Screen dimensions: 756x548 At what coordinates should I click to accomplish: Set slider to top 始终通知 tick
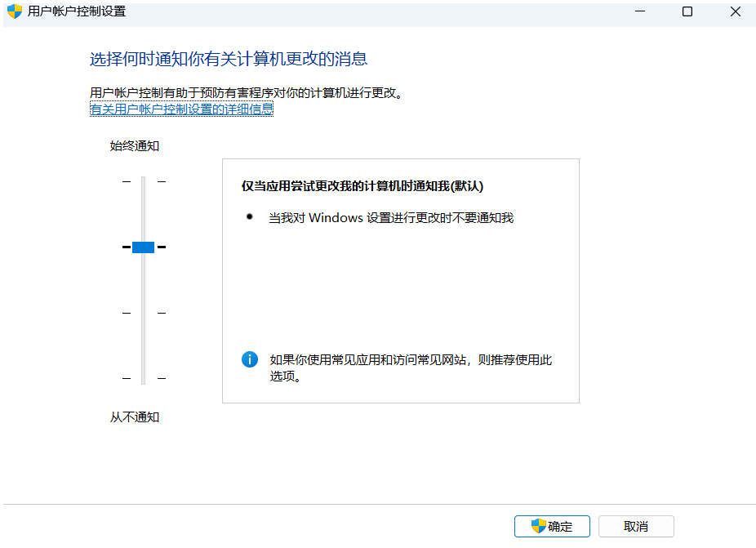tap(143, 181)
